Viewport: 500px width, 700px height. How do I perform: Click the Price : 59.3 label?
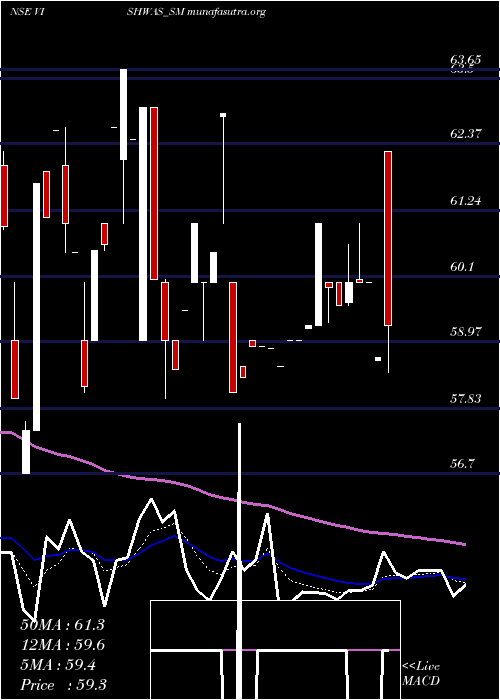click(x=62, y=685)
